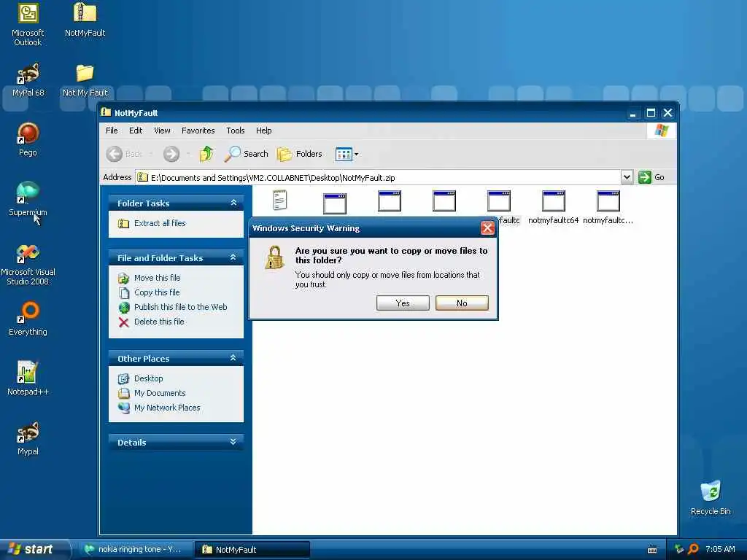
Task: Open NotMyFault zip icon on desktop
Action: (x=85, y=20)
